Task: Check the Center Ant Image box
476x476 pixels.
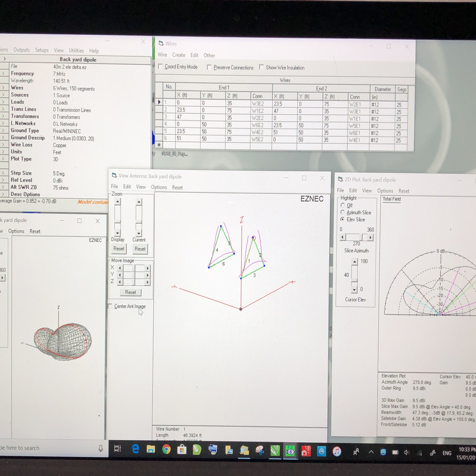Action: pos(110,306)
